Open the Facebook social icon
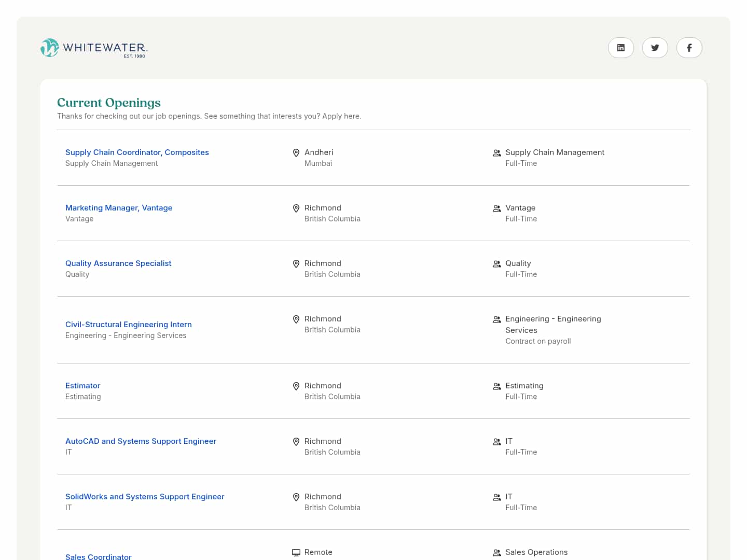 pyautogui.click(x=689, y=48)
